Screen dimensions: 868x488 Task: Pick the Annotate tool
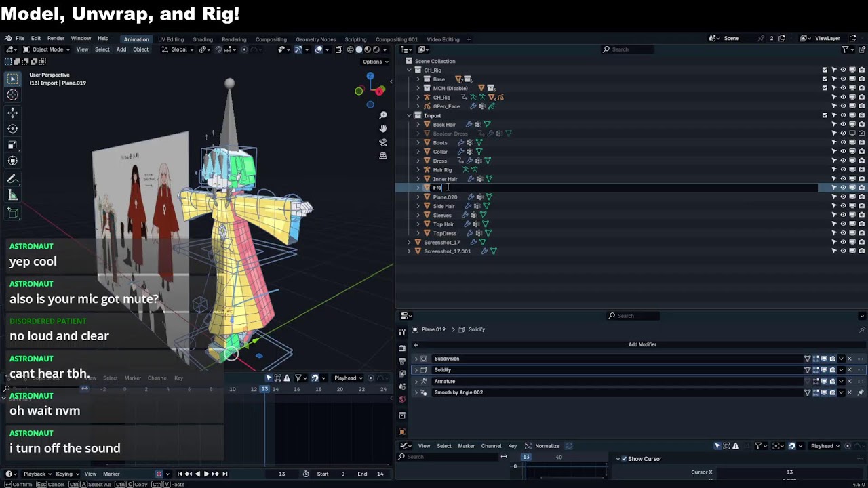click(13, 179)
